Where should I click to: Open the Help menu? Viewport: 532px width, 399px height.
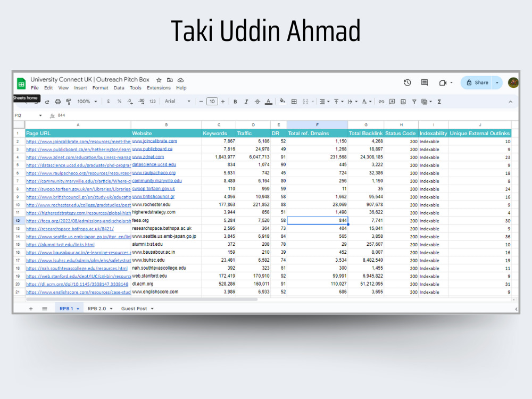(x=181, y=88)
